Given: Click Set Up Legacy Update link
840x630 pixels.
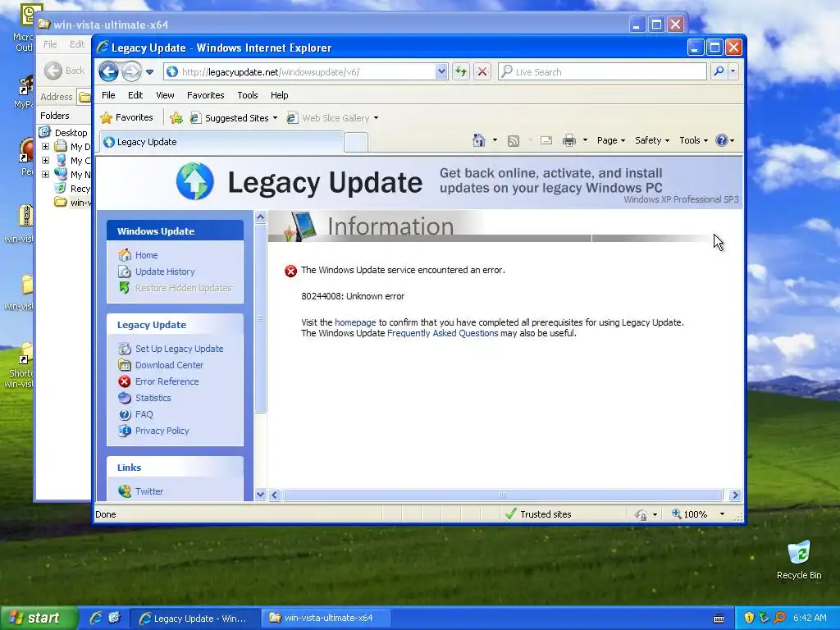Looking at the screenshot, I should pos(179,349).
